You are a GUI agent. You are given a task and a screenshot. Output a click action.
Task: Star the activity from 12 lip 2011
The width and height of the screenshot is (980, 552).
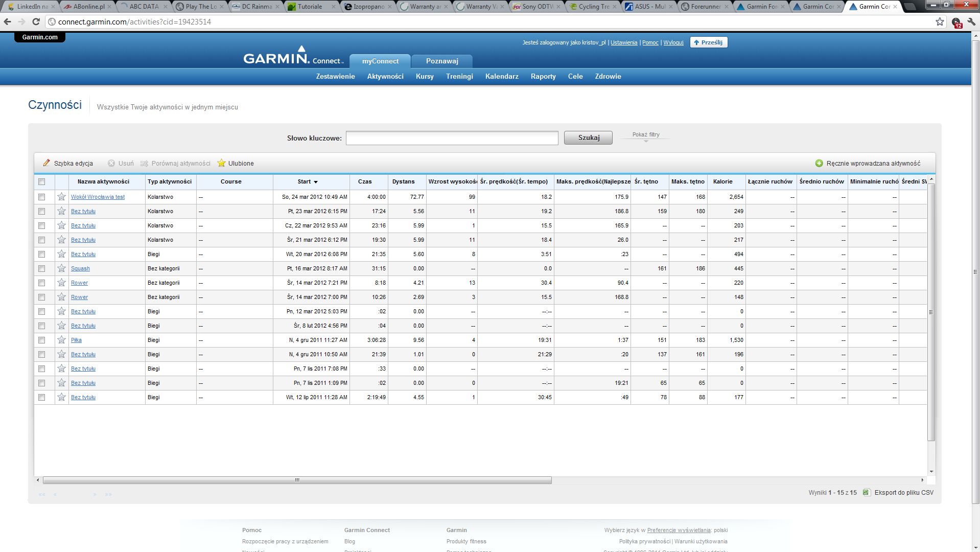pos(61,397)
